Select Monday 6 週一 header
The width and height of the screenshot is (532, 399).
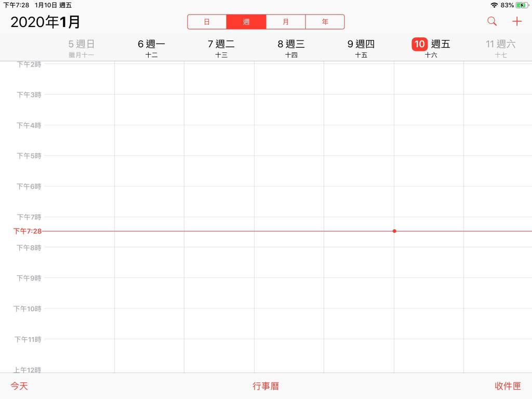[x=151, y=45]
